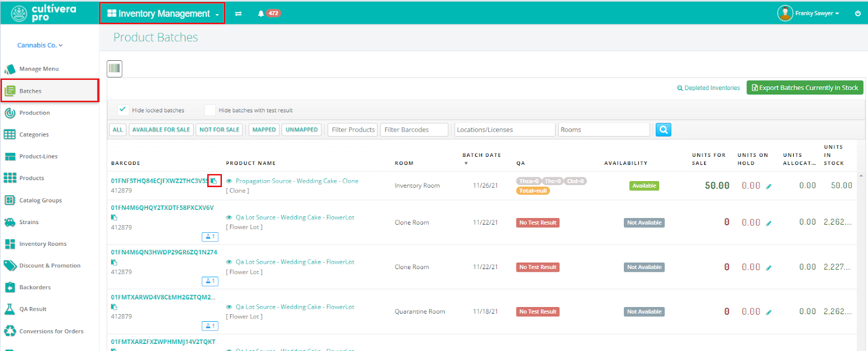
Task: Select the ALL filter tab
Action: coord(118,130)
